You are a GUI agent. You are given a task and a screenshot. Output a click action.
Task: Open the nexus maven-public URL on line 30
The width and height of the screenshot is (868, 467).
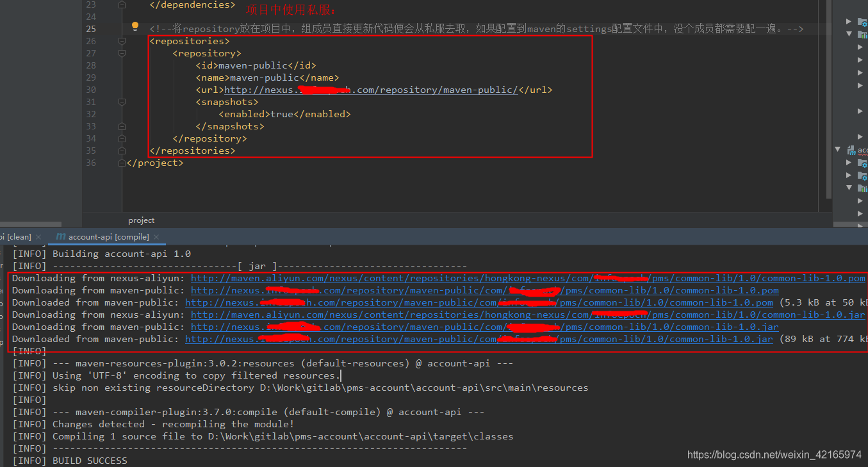[371, 90]
